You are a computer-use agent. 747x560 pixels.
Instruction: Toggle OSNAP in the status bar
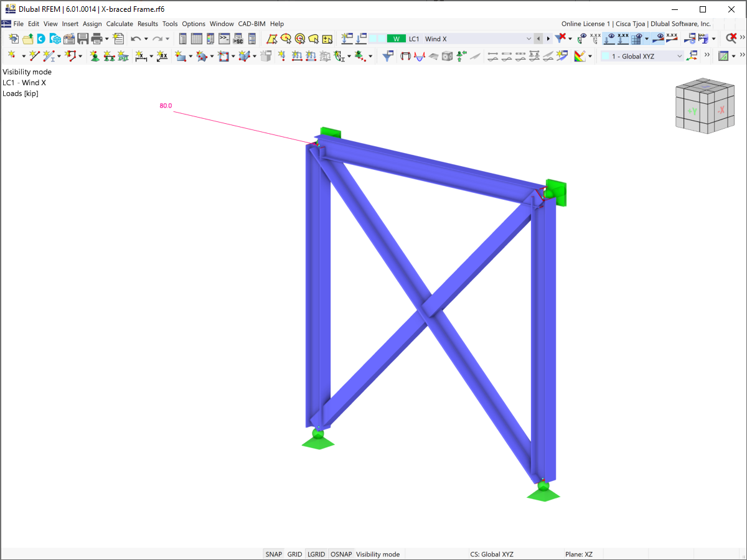coord(341,554)
